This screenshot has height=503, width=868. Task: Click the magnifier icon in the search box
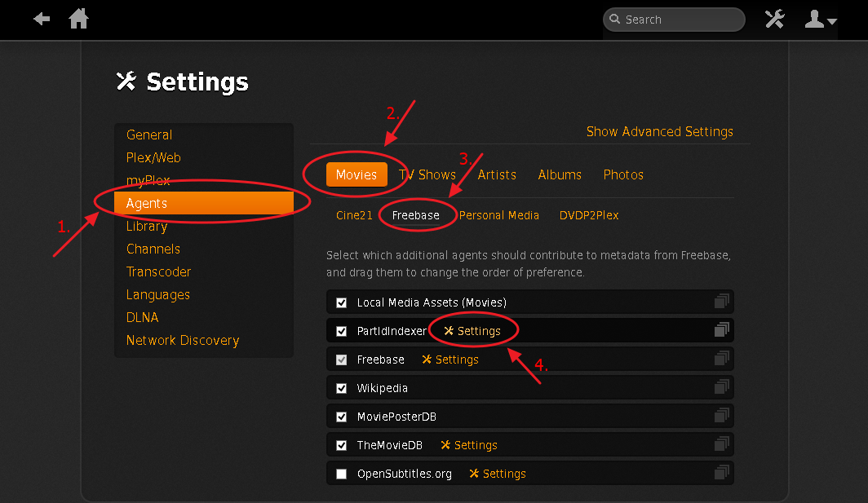click(613, 19)
